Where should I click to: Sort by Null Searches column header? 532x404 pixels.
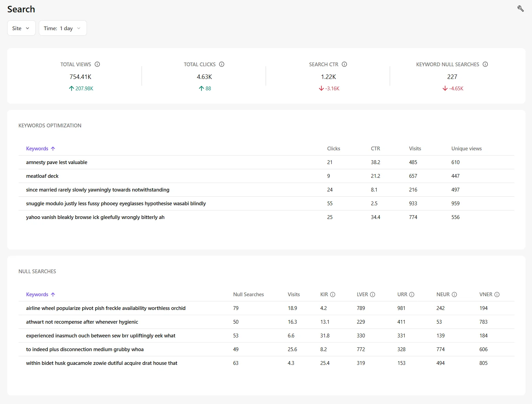[x=248, y=295]
